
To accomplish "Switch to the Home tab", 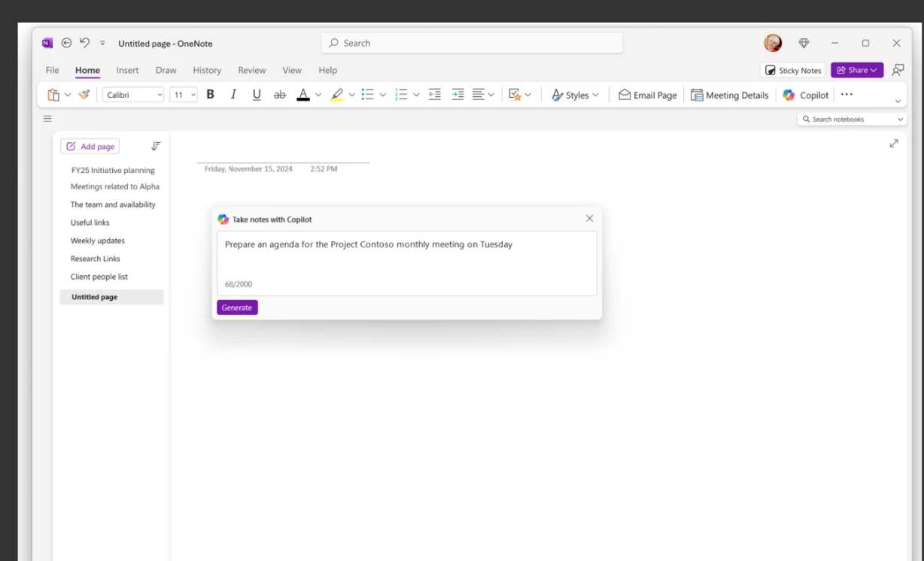I will 87,70.
